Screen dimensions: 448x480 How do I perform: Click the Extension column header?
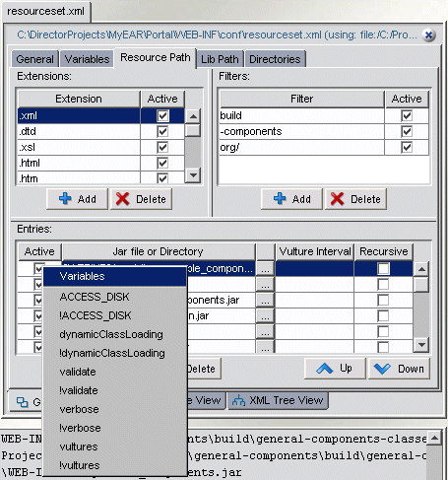[79, 99]
